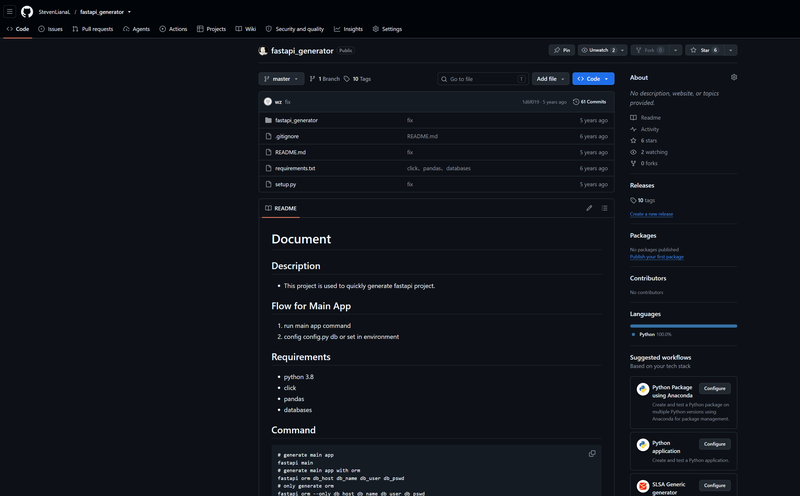View the 0 forks link
This screenshot has height=496, width=800.
(644, 163)
